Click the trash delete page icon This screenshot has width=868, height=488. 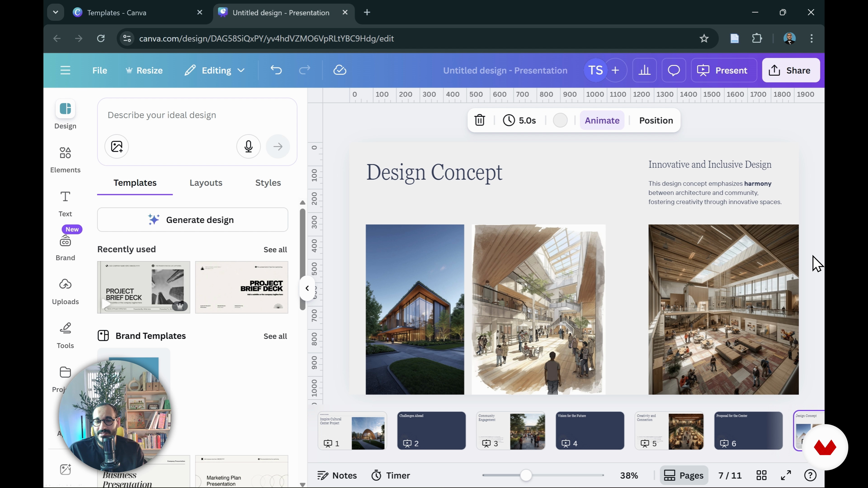coord(479,120)
